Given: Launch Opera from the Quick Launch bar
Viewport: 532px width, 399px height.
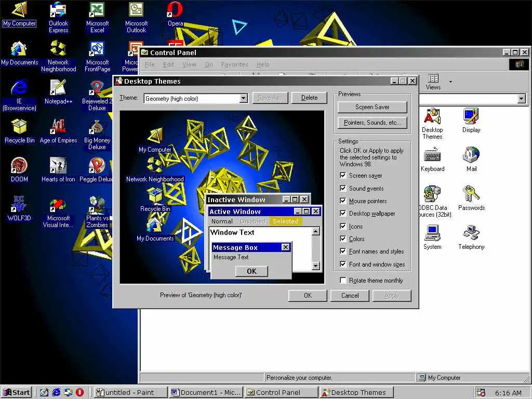Looking at the screenshot, I should 79,392.
